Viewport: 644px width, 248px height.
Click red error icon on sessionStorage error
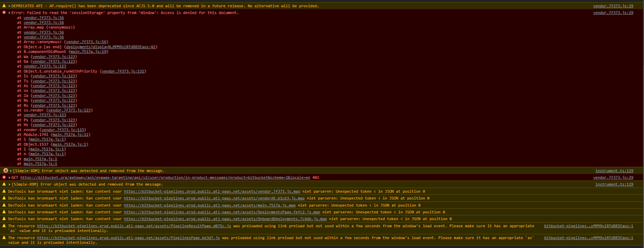point(4,13)
